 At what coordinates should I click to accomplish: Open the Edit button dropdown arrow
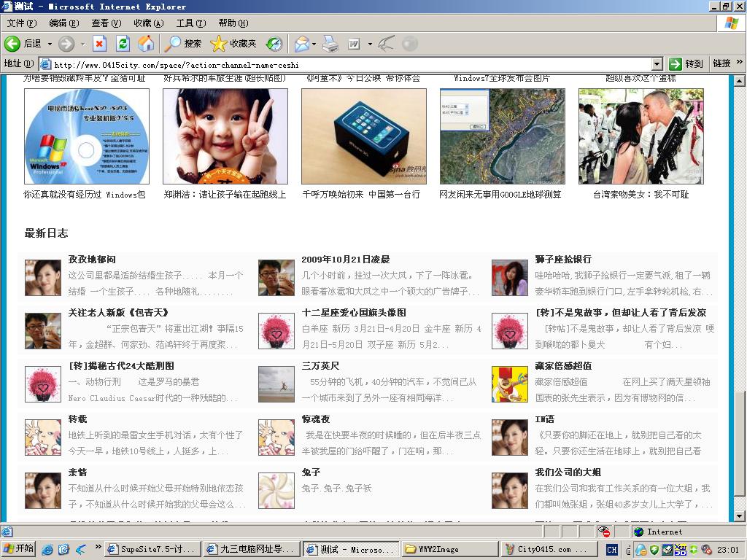[x=370, y=44]
